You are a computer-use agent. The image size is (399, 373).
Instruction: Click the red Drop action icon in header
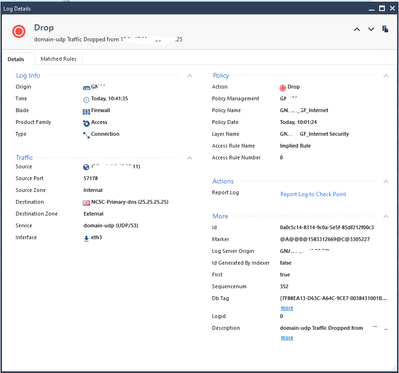[x=19, y=32]
